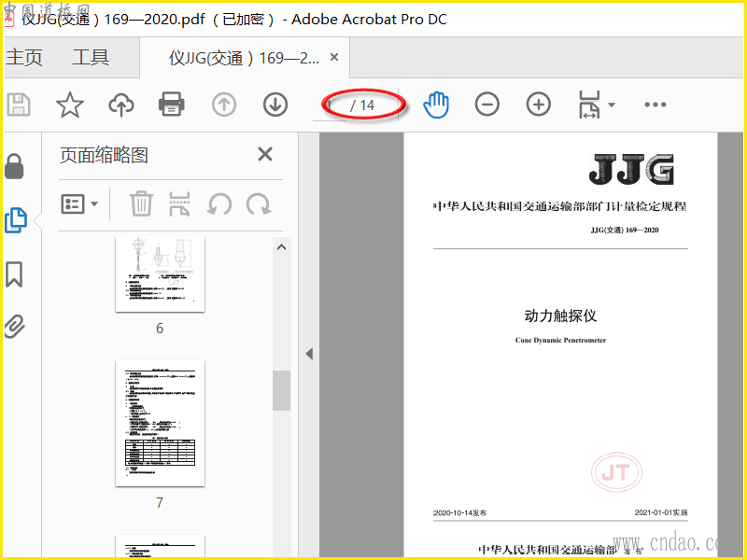Rotate pages counterclockwise
The image size is (747, 560).
pos(219,204)
